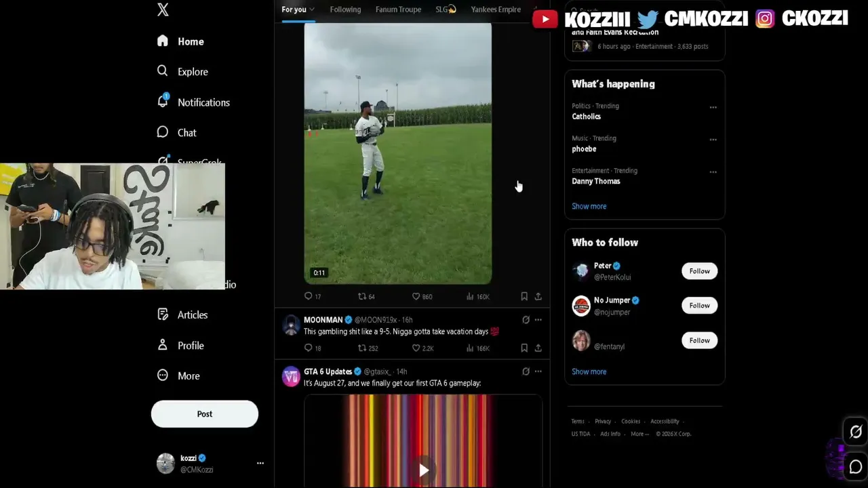Viewport: 868px width, 488px height.
Task: Follow No Jumper in Who to follow
Action: pyautogui.click(x=699, y=306)
